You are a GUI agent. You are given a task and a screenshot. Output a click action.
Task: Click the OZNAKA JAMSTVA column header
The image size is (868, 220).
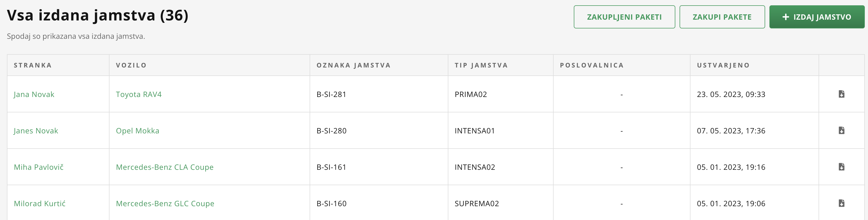point(353,65)
